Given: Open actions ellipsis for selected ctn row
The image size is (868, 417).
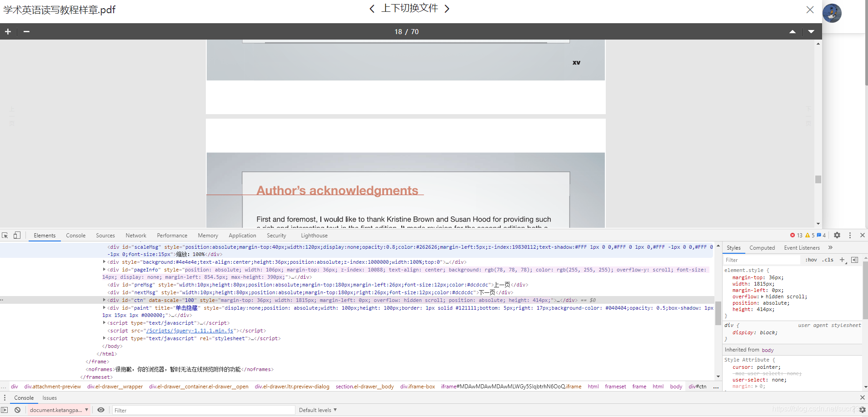Looking at the screenshot, I should (2, 300).
